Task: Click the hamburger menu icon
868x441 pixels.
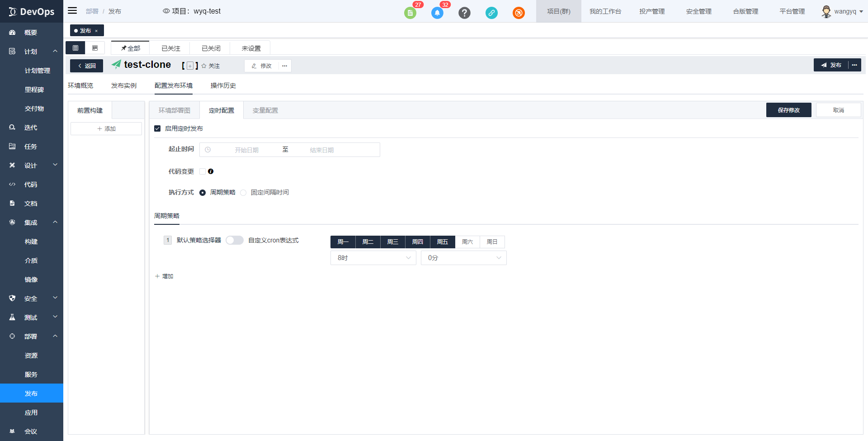Action: coord(72,11)
